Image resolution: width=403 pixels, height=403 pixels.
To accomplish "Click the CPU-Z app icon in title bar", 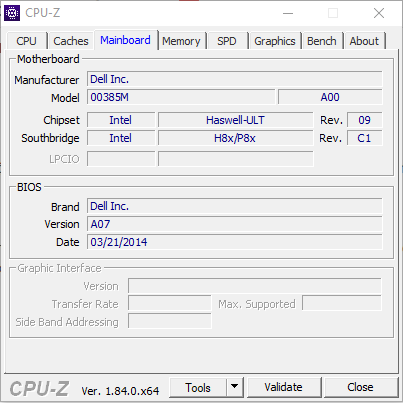I will point(12,13).
